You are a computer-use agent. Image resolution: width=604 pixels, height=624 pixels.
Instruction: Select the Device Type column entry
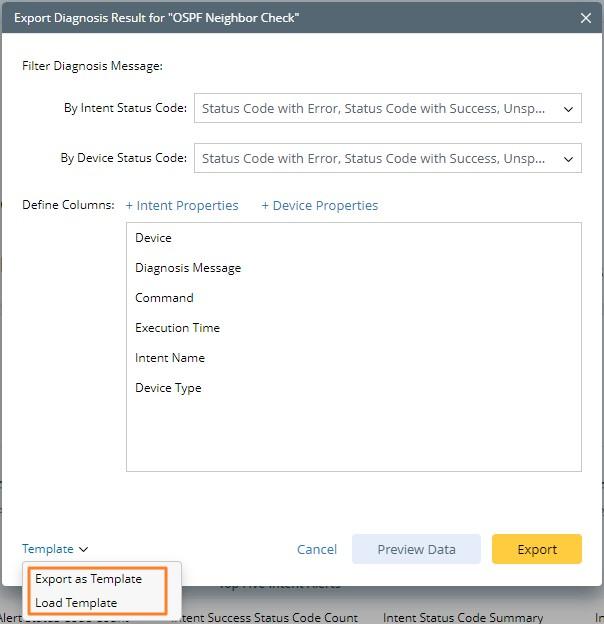(x=168, y=388)
